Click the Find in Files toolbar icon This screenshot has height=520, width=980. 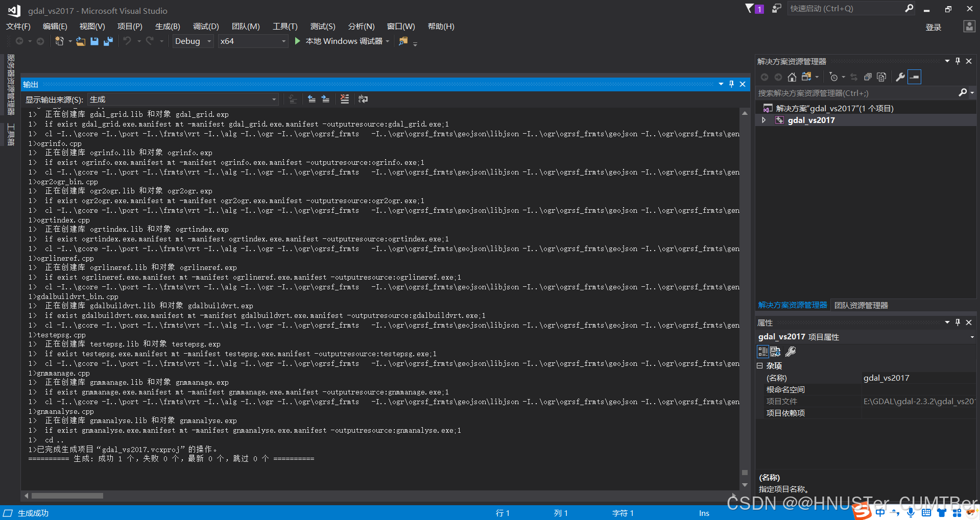[x=403, y=41]
